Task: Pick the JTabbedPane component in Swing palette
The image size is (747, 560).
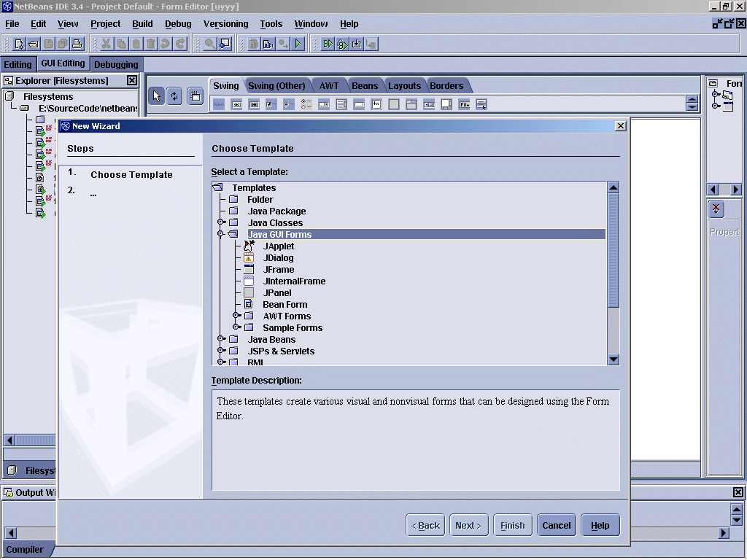Action: tap(411, 104)
